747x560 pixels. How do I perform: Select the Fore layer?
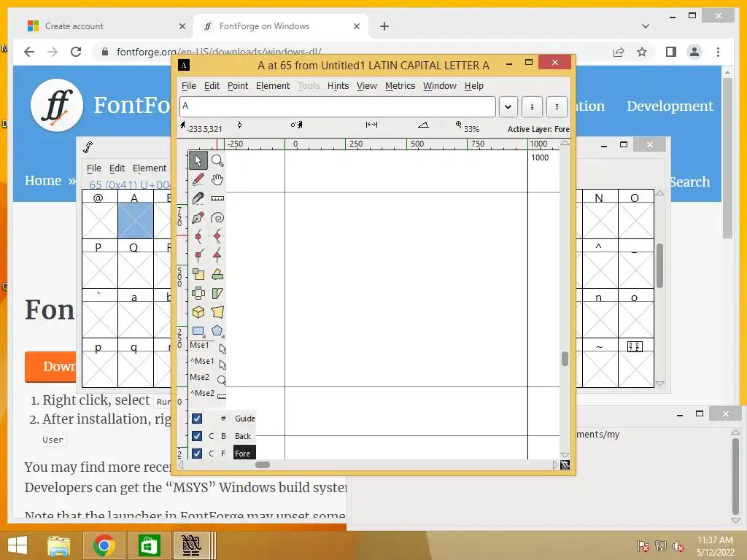coord(244,454)
